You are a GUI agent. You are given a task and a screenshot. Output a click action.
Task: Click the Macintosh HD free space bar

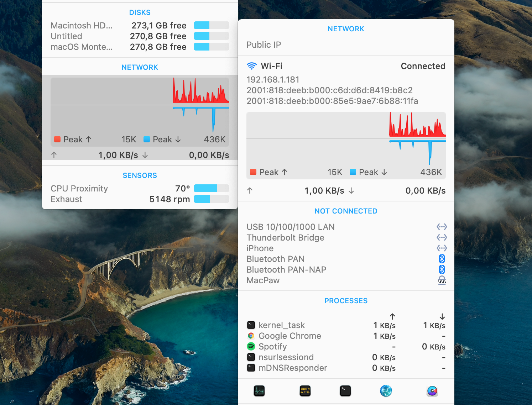[211, 25]
